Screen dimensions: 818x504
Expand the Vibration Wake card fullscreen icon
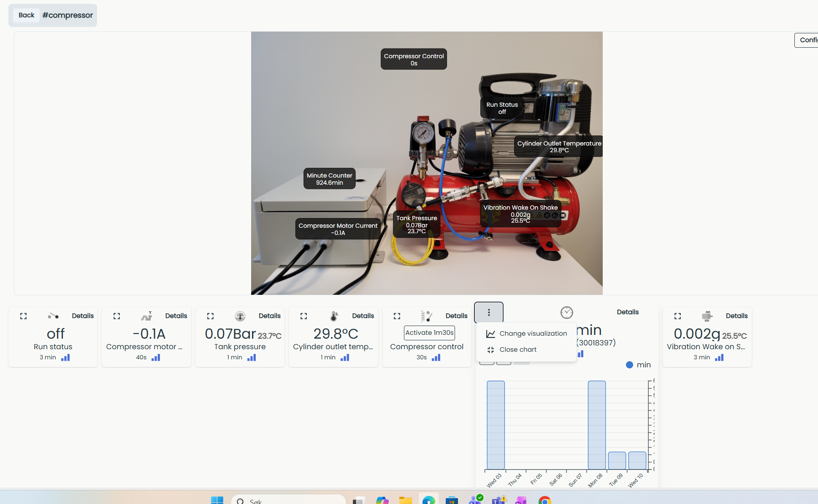coord(678,316)
